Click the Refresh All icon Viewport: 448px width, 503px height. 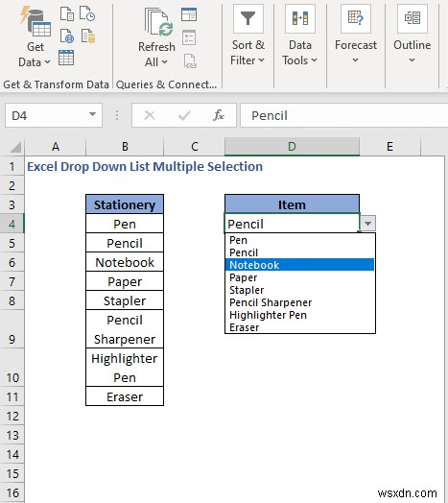pos(158,22)
